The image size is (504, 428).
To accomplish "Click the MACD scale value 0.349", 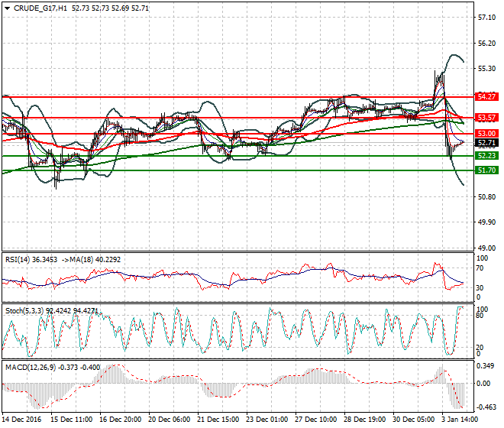I will (486, 366).
